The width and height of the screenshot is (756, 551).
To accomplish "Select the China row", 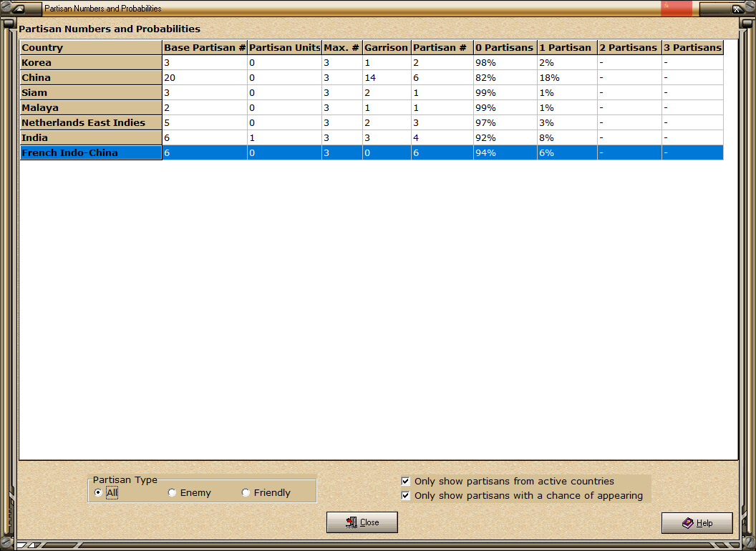I will (x=372, y=77).
